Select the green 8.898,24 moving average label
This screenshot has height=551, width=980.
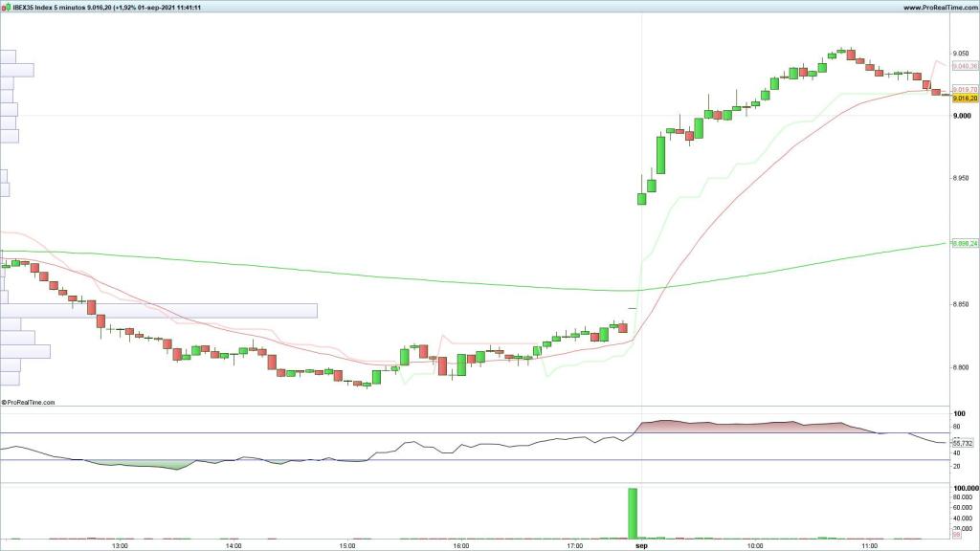[x=964, y=244]
